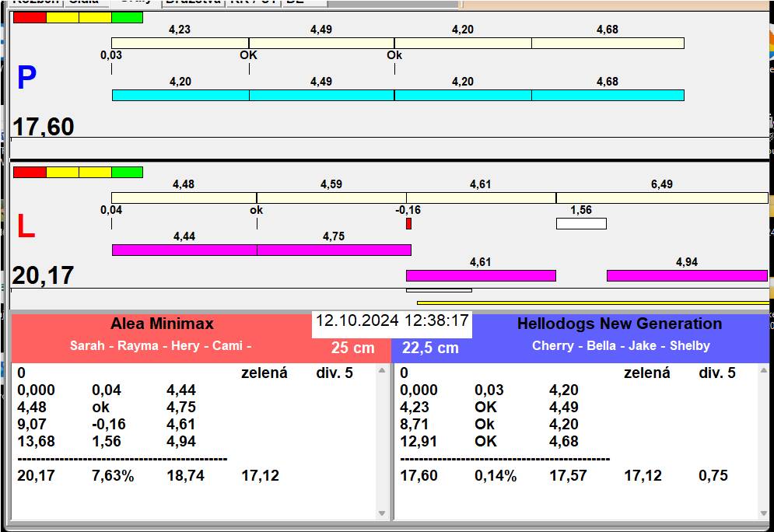Click the red start light in lane P
The width and height of the screenshot is (774, 532).
[30, 17]
